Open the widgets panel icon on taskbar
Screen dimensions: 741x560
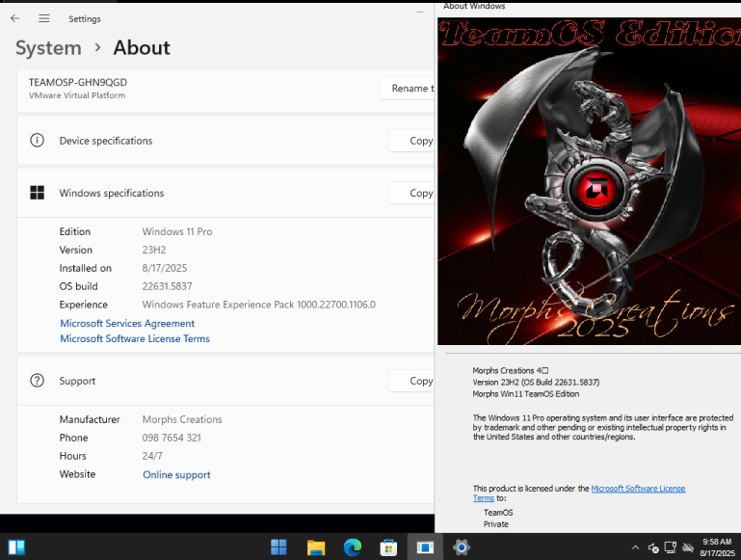pyautogui.click(x=16, y=547)
